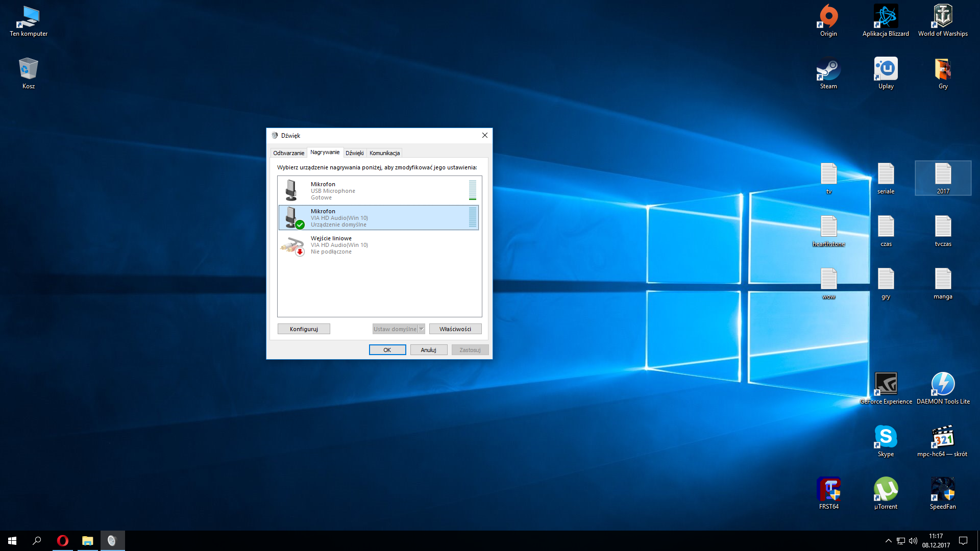Click OK to confirm settings

coord(387,349)
